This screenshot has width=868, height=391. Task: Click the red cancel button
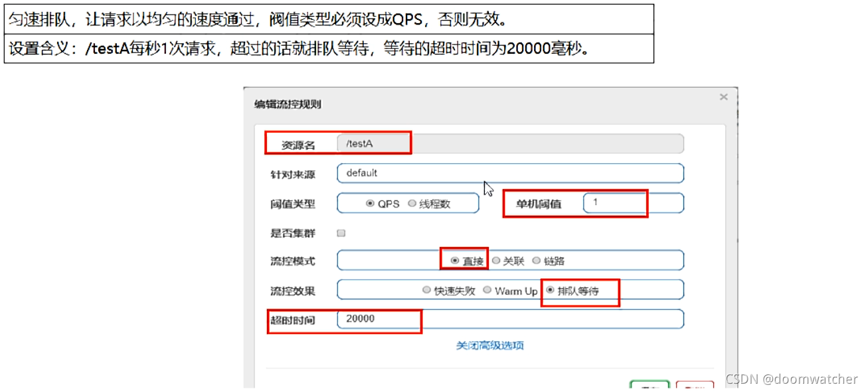(693, 388)
